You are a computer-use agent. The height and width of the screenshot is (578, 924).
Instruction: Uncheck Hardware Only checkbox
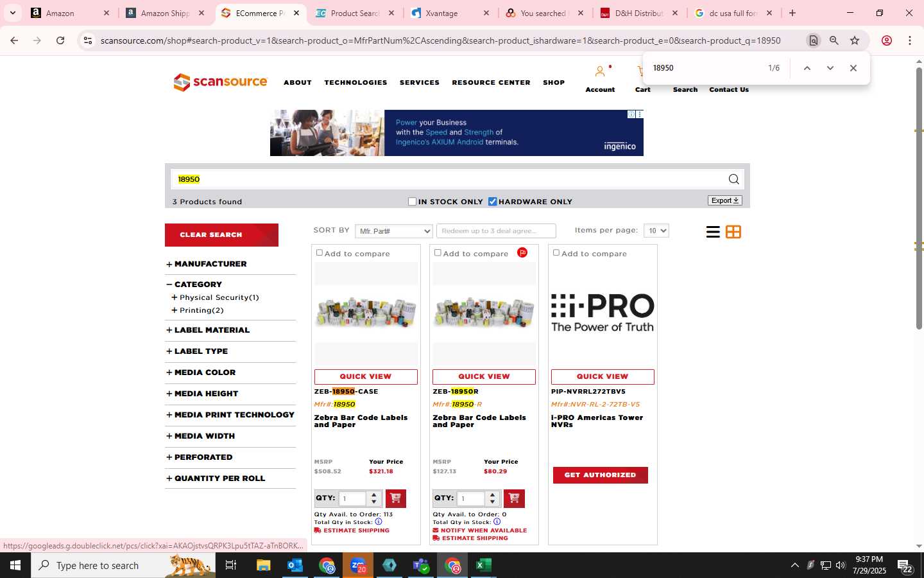coord(492,202)
